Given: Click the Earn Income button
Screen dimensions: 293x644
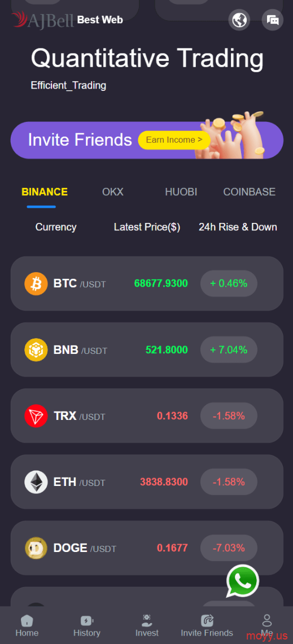Looking at the screenshot, I should (174, 140).
